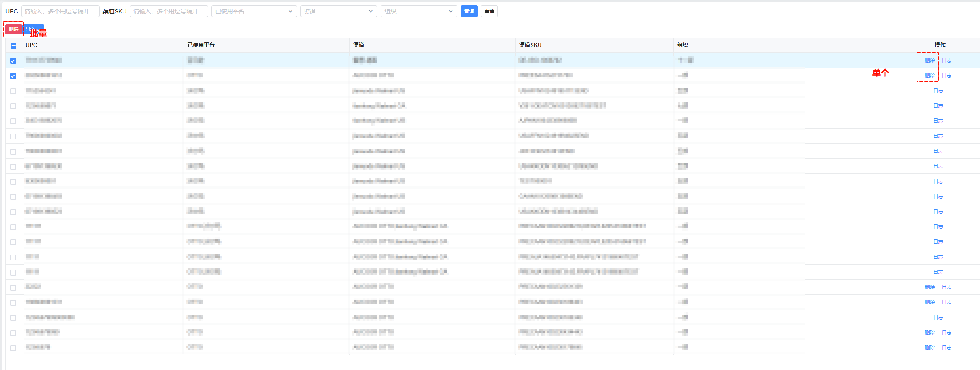Click into the 渠道SKU input field
This screenshot has width=980, height=370.
168,11
